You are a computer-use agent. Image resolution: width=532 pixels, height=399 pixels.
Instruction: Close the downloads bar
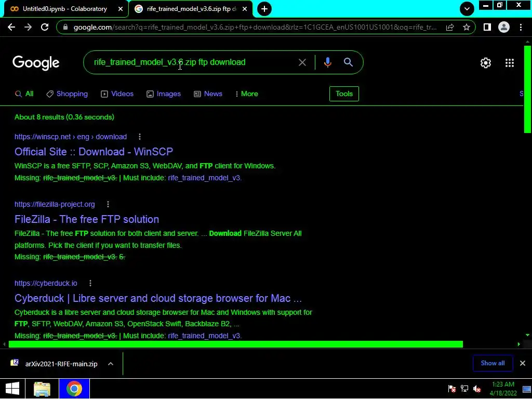tap(523, 363)
